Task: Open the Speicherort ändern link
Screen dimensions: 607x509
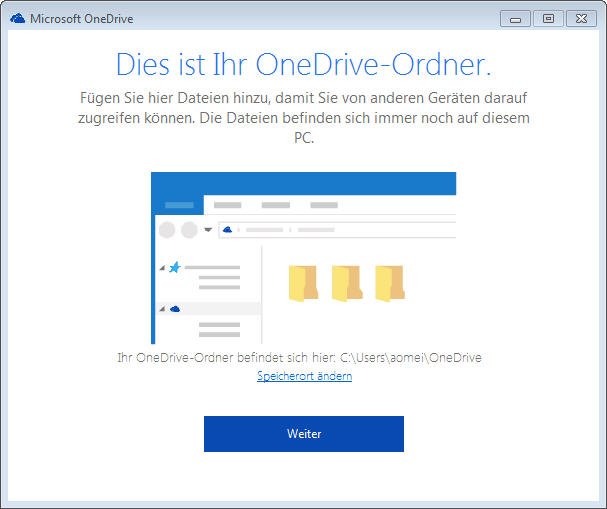Action: [304, 376]
